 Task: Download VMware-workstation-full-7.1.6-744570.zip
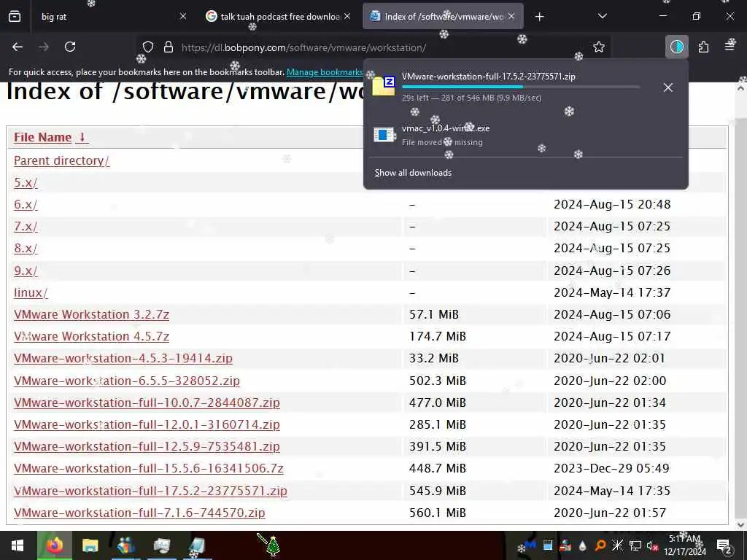point(139,513)
